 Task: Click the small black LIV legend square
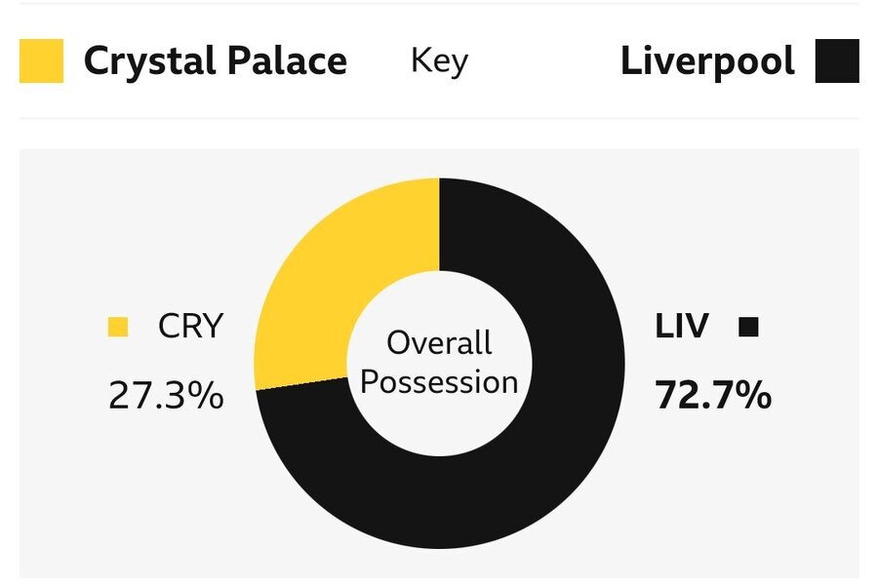point(748,327)
